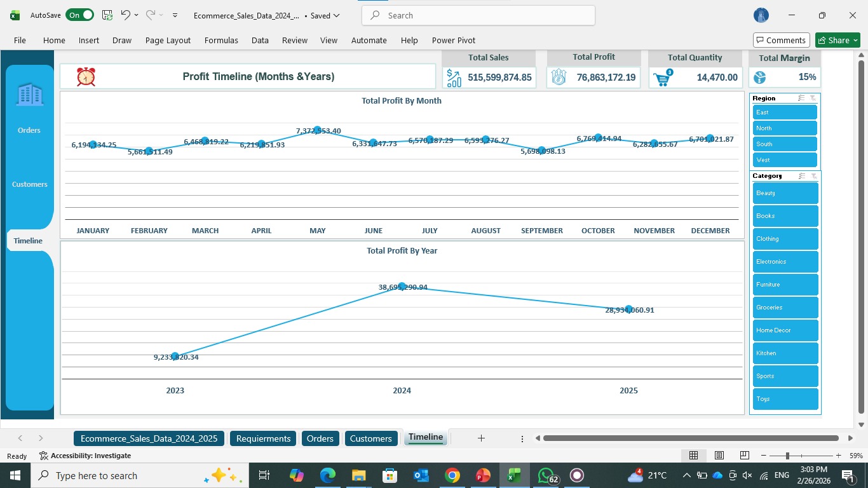
Task: Open the Formulas ribbon tab
Action: coord(221,40)
